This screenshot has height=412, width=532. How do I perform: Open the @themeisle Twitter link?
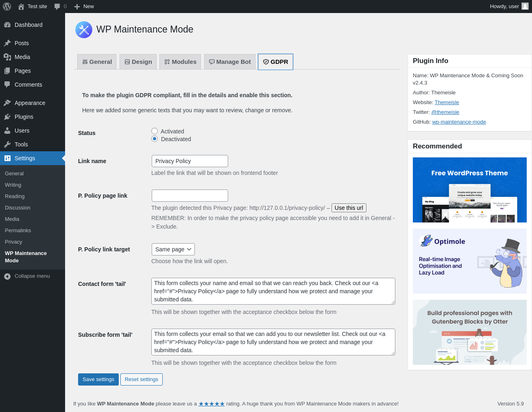[x=445, y=112]
